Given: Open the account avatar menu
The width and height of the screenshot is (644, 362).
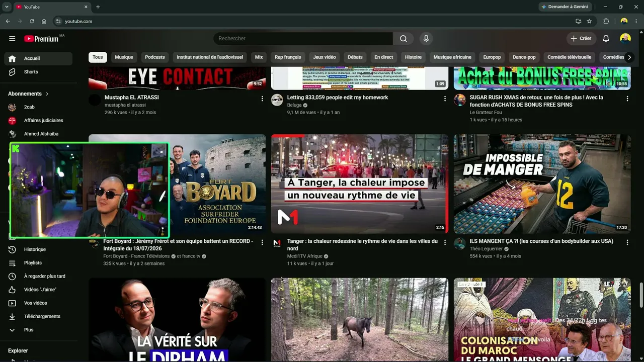Looking at the screenshot, I should (x=625, y=39).
